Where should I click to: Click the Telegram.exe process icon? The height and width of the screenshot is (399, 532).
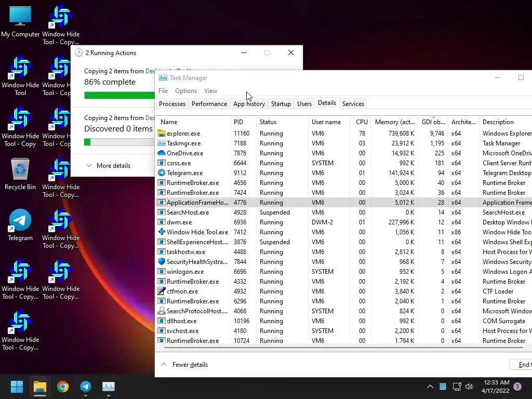pyautogui.click(x=162, y=172)
